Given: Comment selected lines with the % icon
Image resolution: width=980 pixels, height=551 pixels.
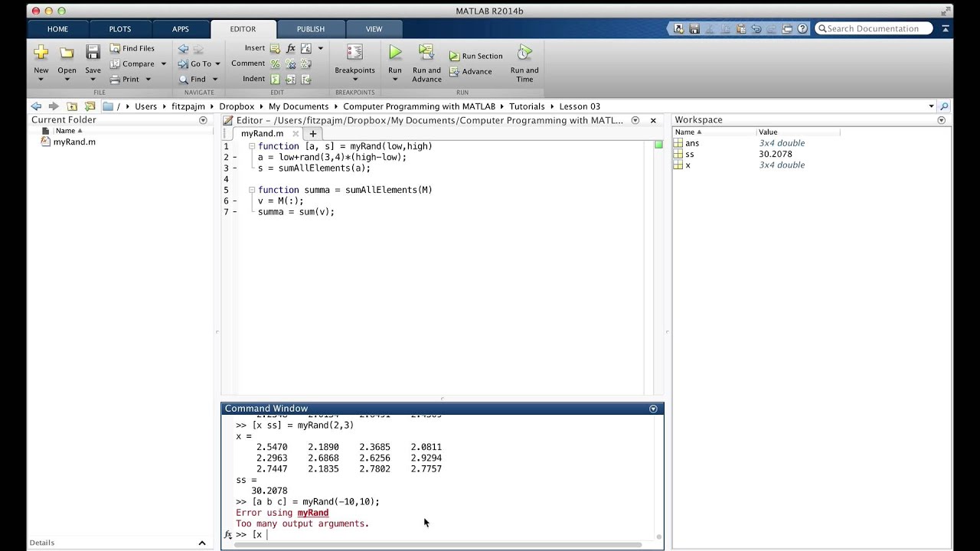Looking at the screenshot, I should tap(275, 64).
